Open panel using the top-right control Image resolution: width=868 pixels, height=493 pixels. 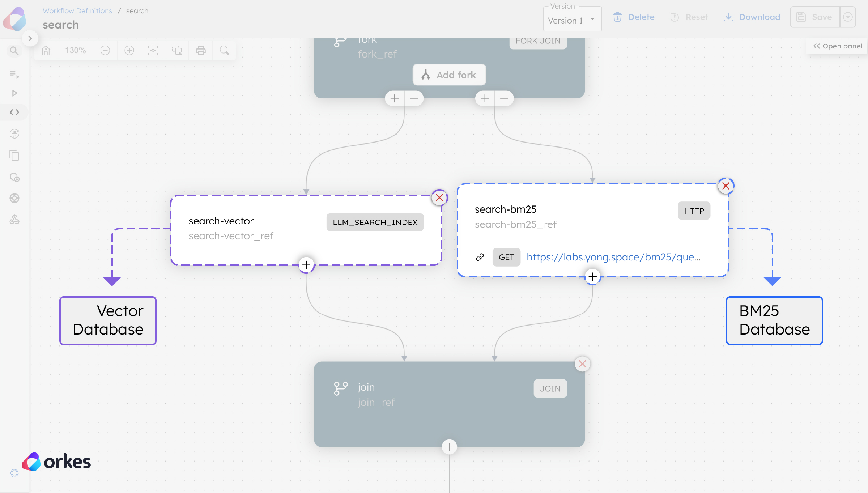tap(837, 46)
